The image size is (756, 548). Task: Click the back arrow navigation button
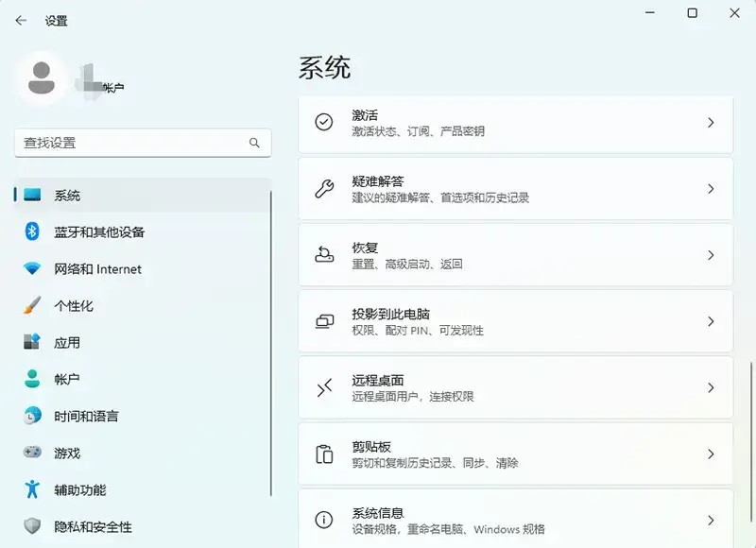coord(21,20)
